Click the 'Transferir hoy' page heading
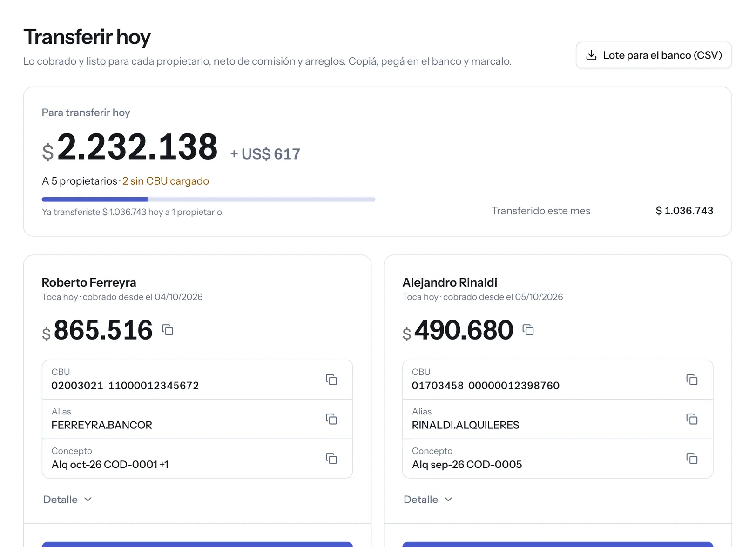Screen dimensions: 756x547 click(87, 37)
